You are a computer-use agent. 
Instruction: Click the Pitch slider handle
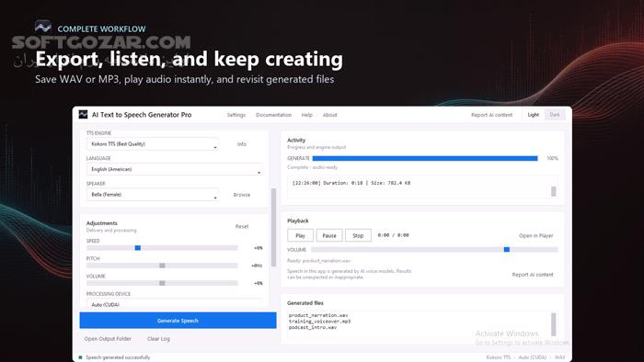click(x=162, y=266)
